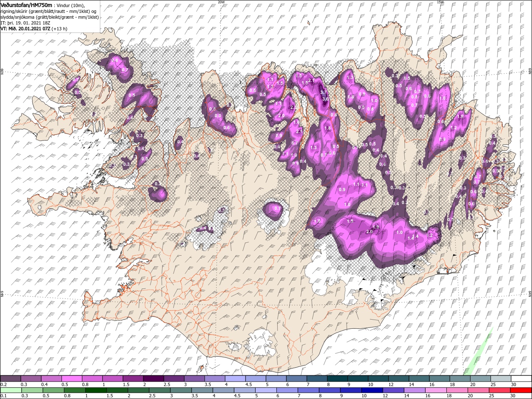Pick bottom-row swatch between 7 and 8

coord(308,390)
